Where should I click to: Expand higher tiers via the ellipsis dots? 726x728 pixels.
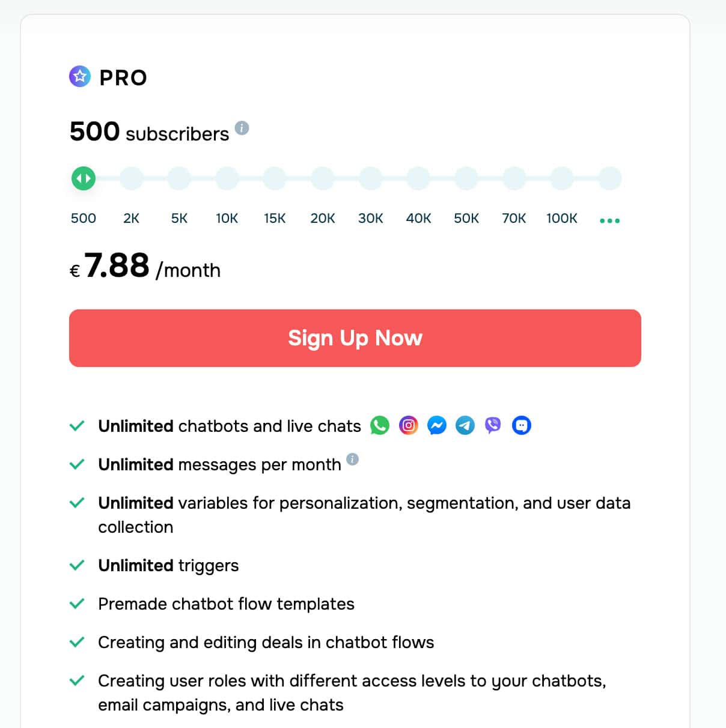coord(609,220)
